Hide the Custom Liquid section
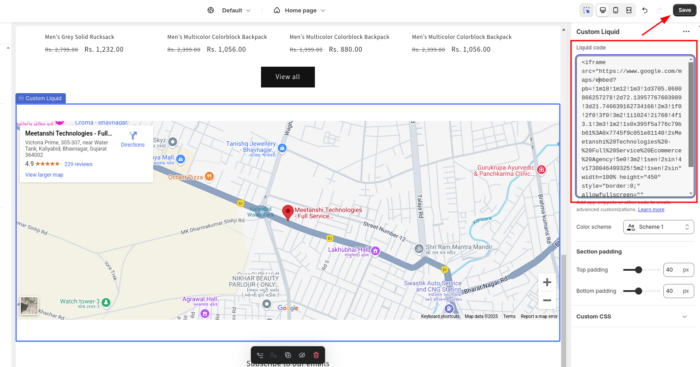 [x=302, y=355]
